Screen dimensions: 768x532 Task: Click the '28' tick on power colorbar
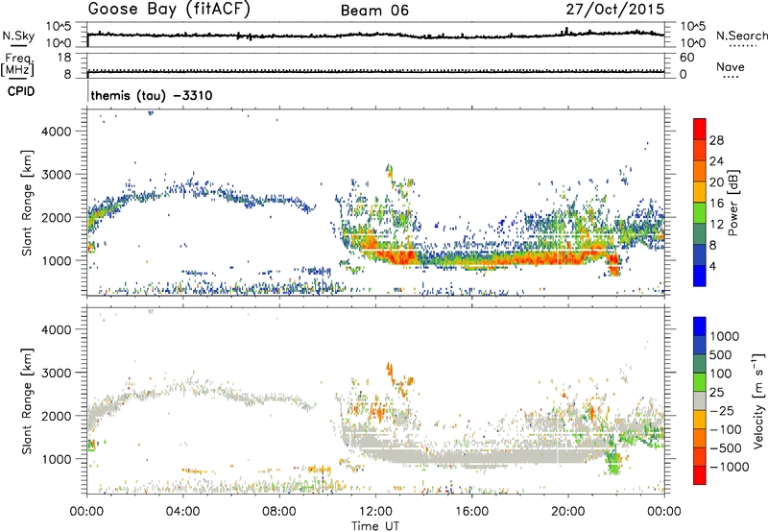point(716,140)
